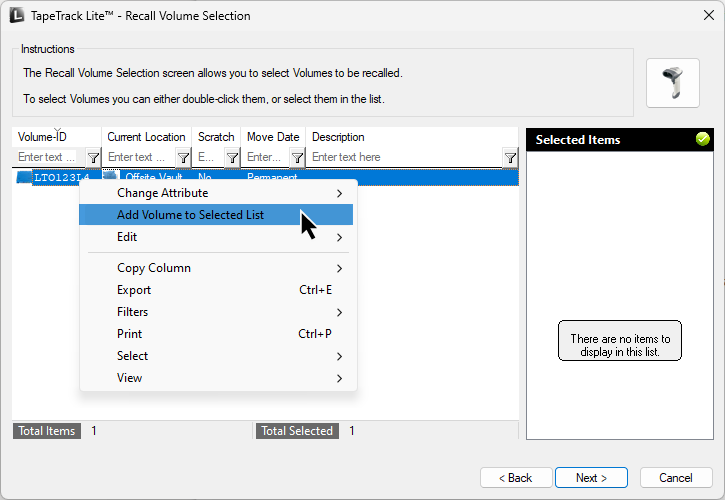
Task: Open the Scratch column filter icon
Action: tap(232, 158)
